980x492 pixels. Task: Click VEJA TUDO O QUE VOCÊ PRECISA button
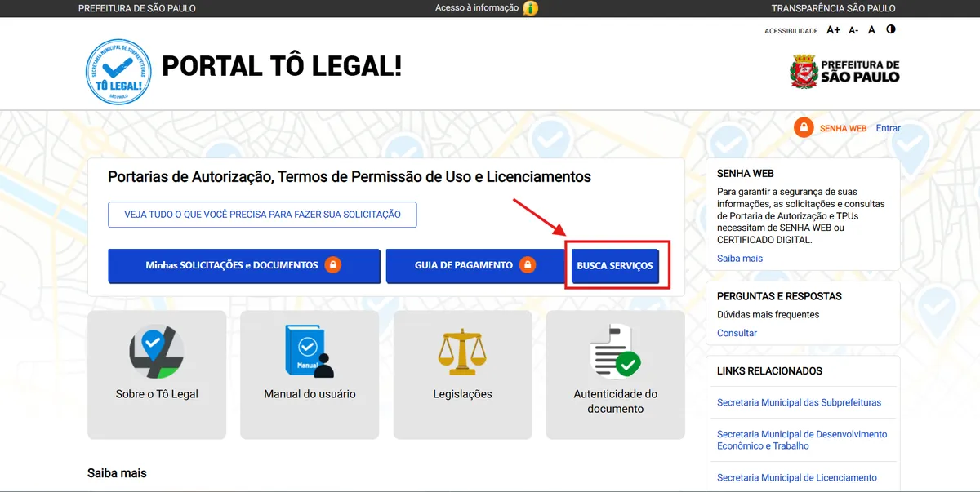point(262,215)
